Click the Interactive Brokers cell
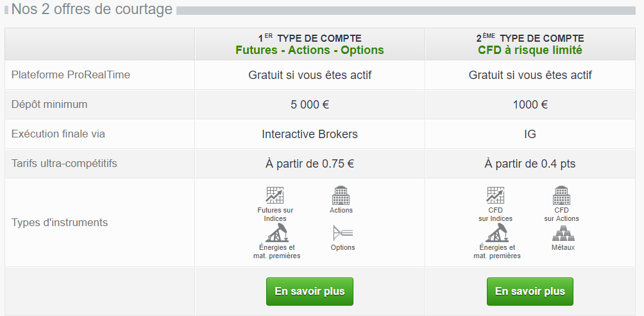Viewport: 644px width, 316px height. pyautogui.click(x=310, y=134)
